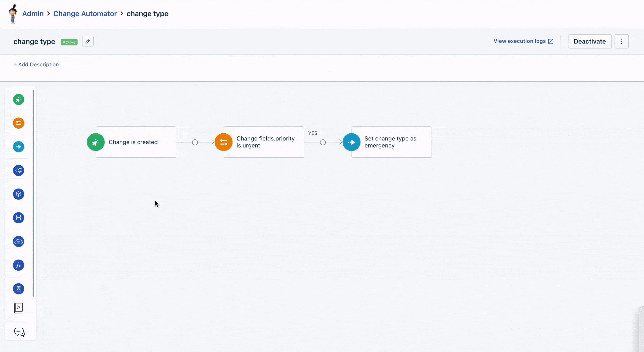Select the teal Action arrow icon in sidebar

click(19, 147)
